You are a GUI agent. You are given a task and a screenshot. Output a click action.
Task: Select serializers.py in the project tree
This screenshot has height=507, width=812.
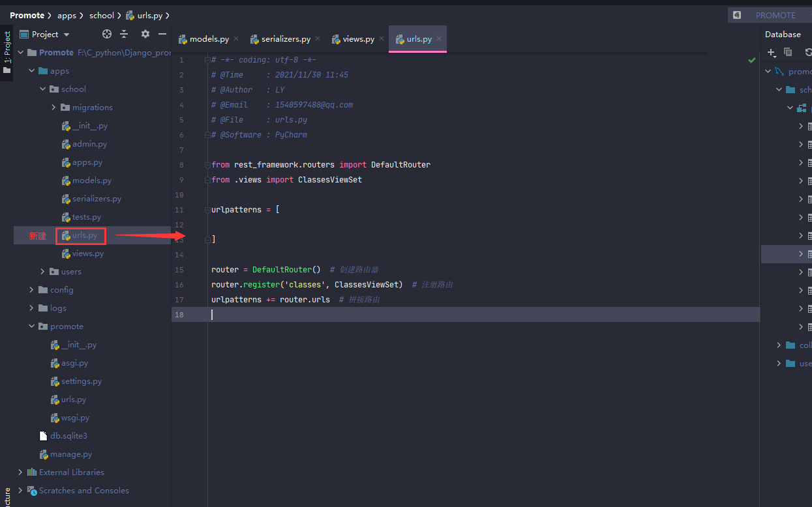tap(97, 199)
